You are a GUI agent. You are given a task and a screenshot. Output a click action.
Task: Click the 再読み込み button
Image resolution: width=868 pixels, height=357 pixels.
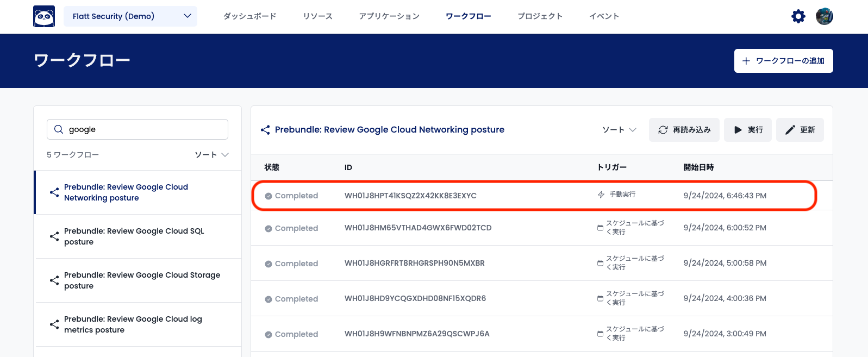(684, 130)
